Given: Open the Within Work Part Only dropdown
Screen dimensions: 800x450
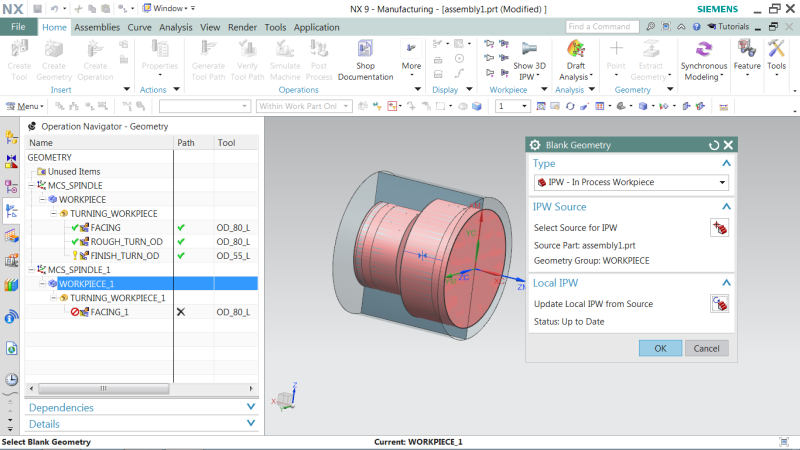Looking at the screenshot, I should pos(304,106).
